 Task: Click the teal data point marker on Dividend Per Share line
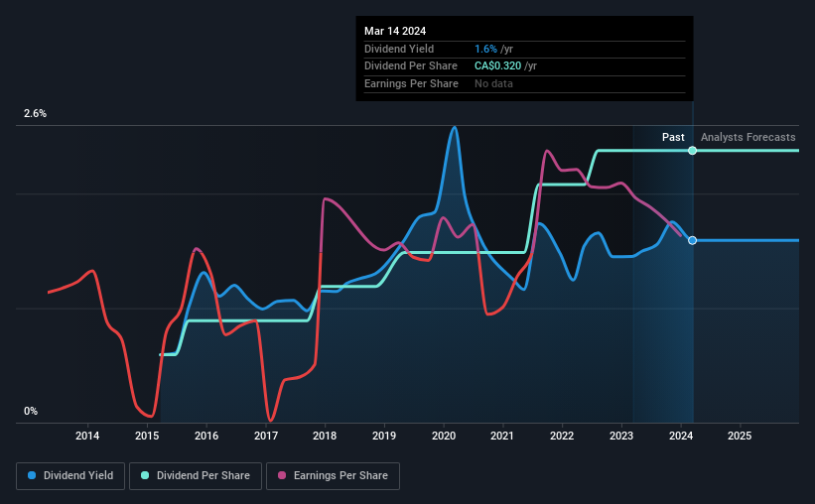click(692, 151)
